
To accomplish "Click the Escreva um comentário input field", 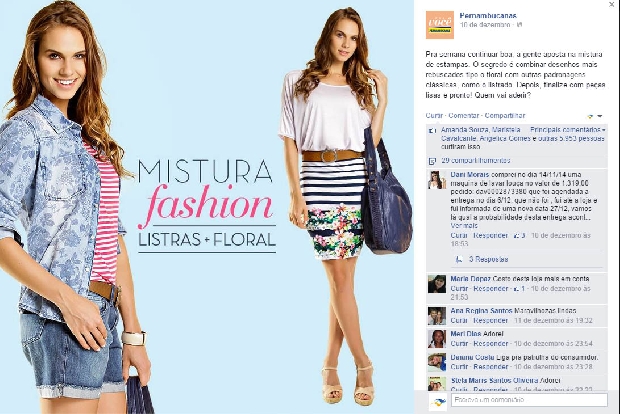I will (x=529, y=400).
